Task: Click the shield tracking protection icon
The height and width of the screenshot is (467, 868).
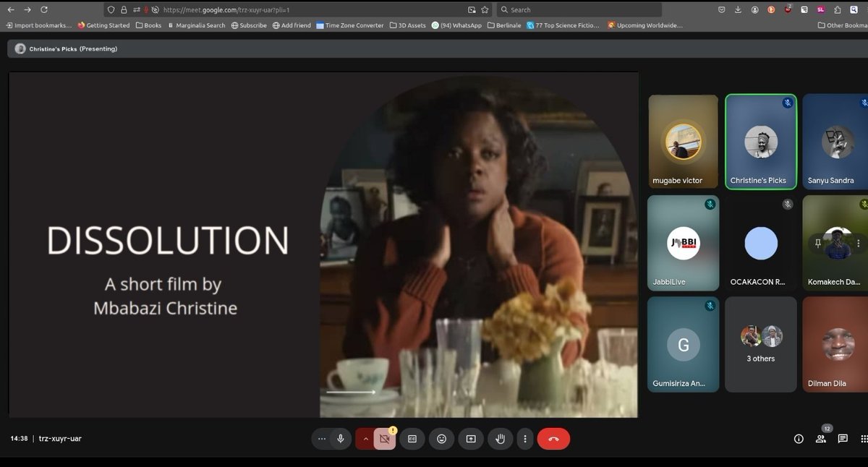Action: click(x=111, y=10)
